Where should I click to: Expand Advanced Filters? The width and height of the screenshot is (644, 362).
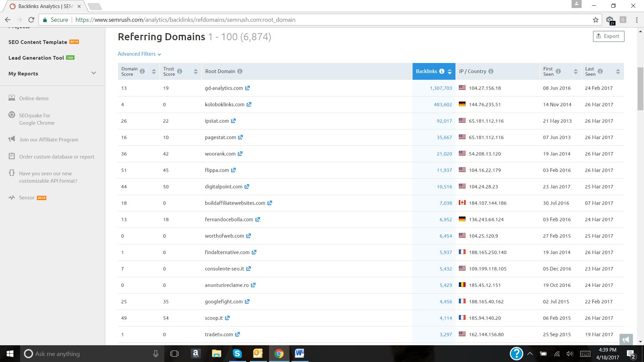tap(139, 54)
